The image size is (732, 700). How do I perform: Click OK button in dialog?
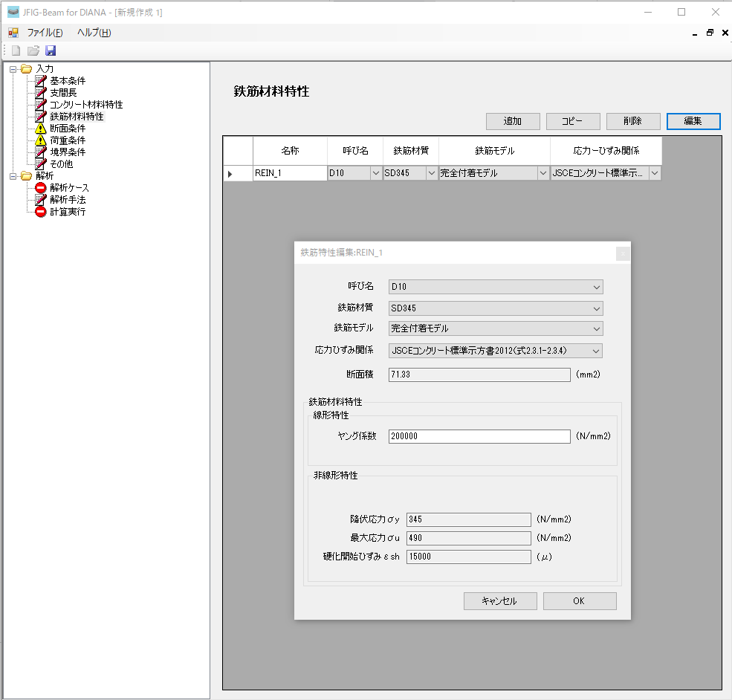tap(579, 601)
